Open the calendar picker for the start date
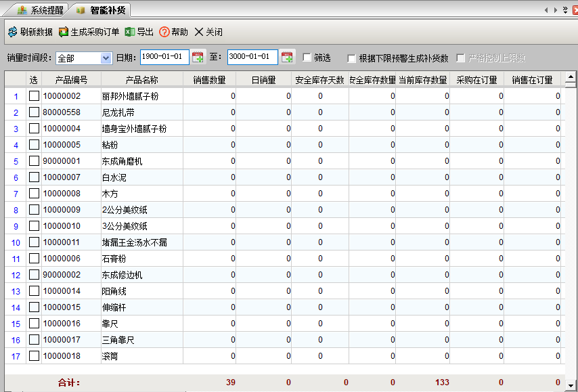 (198, 57)
